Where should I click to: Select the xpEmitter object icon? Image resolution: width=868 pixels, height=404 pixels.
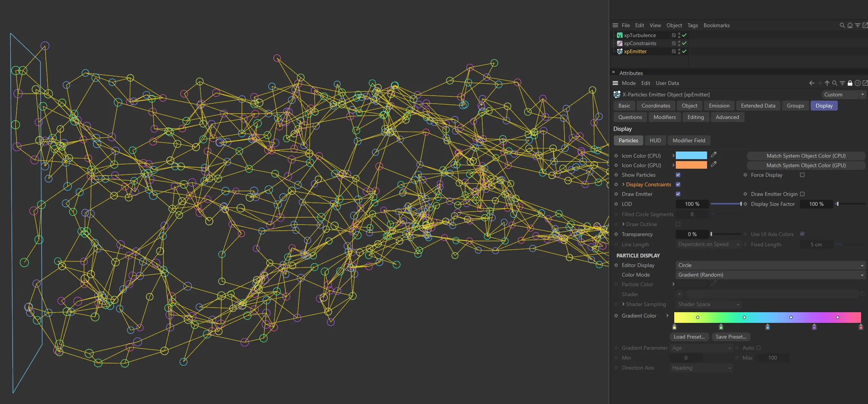620,51
